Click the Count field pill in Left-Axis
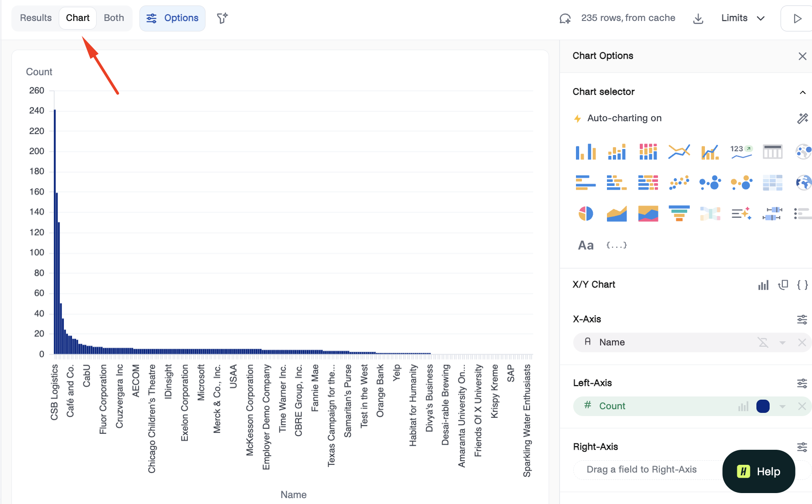 tap(692, 406)
